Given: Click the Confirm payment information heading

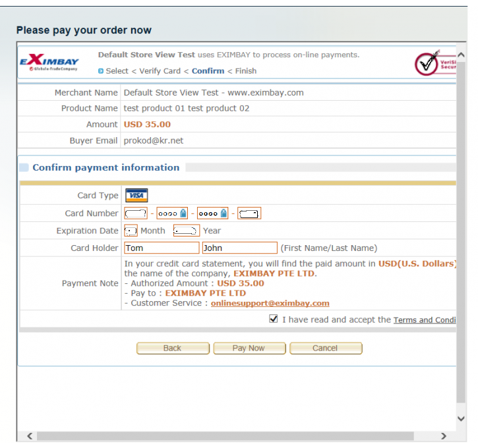Looking at the screenshot, I should (x=105, y=167).
